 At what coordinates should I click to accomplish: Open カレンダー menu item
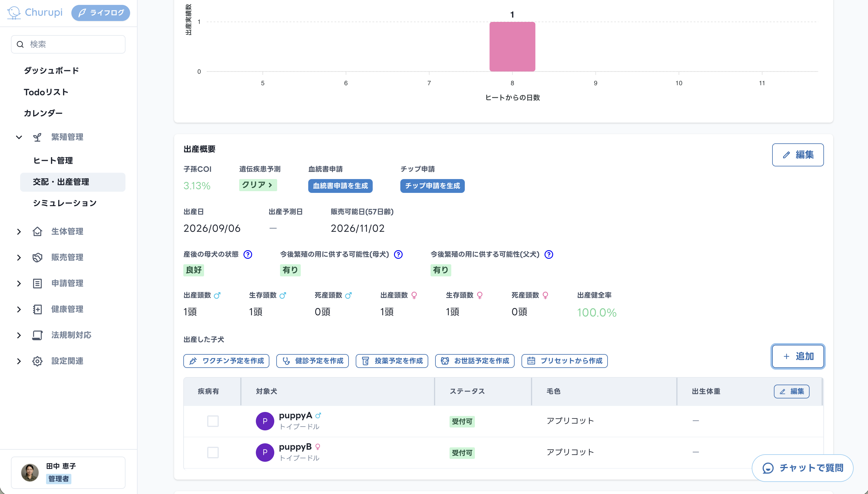click(43, 113)
